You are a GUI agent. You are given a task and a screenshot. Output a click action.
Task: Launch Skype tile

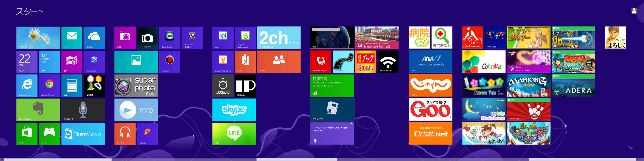[234, 110]
